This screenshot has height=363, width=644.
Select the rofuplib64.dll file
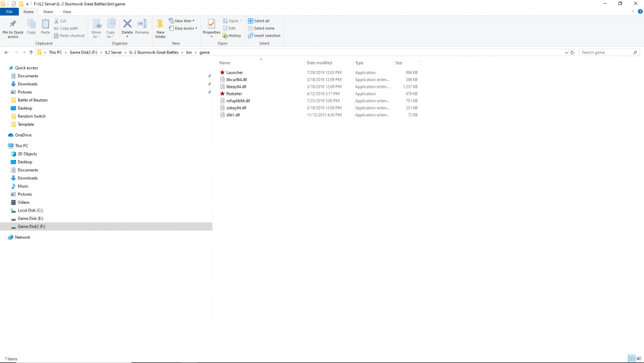click(238, 101)
